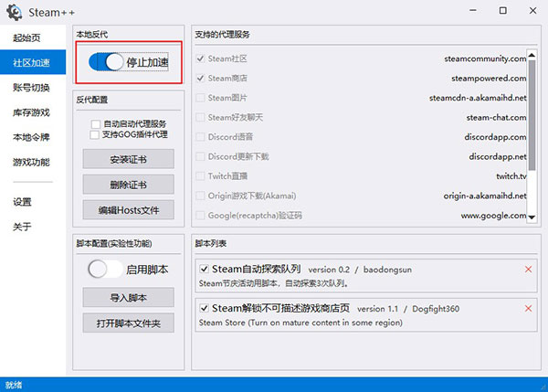Select the 社区加速 sidebar tab
The width and height of the screenshot is (548, 392).
point(33,62)
